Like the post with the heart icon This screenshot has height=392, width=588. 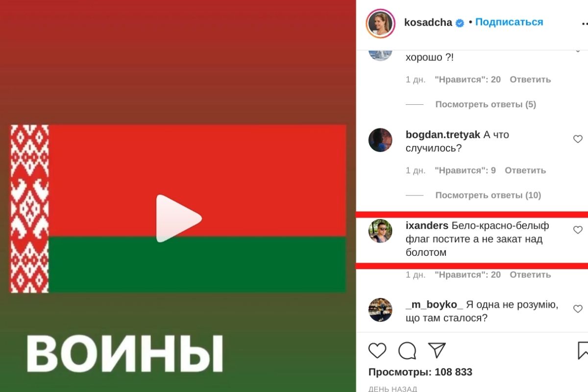pos(377,350)
